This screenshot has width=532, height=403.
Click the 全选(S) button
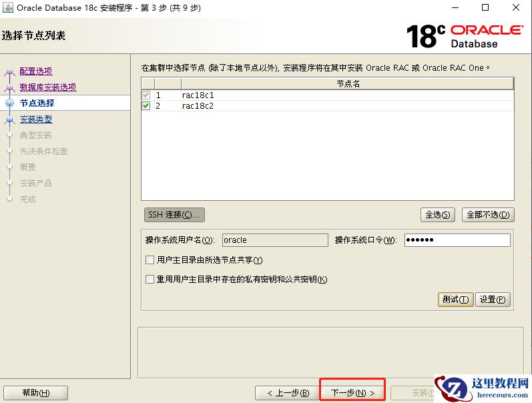pyautogui.click(x=438, y=215)
